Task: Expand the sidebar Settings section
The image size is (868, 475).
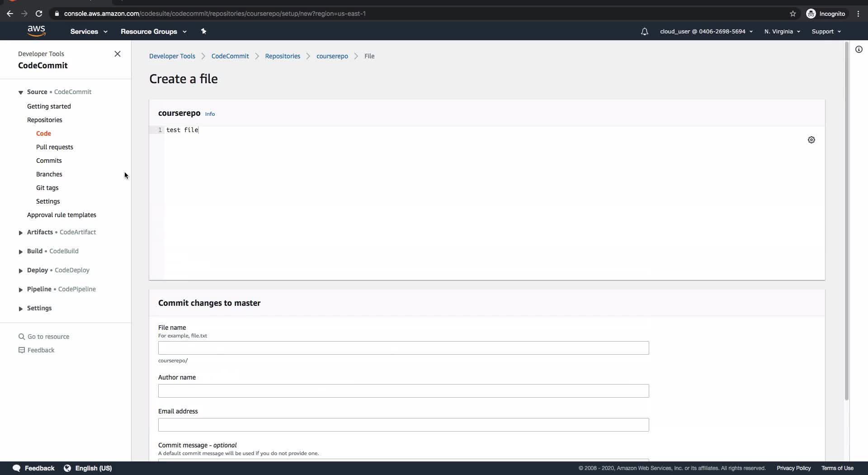Action: click(x=21, y=309)
